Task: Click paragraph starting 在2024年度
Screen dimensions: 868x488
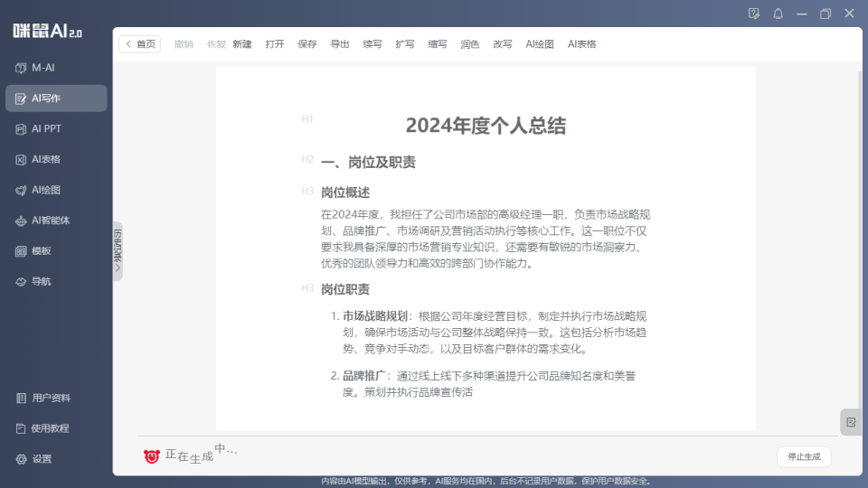Action: tap(486, 239)
